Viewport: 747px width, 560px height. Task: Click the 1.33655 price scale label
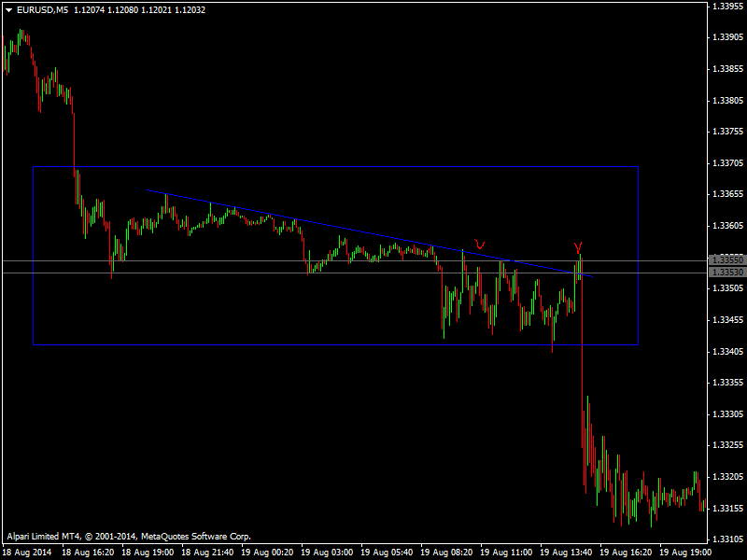[x=728, y=194]
